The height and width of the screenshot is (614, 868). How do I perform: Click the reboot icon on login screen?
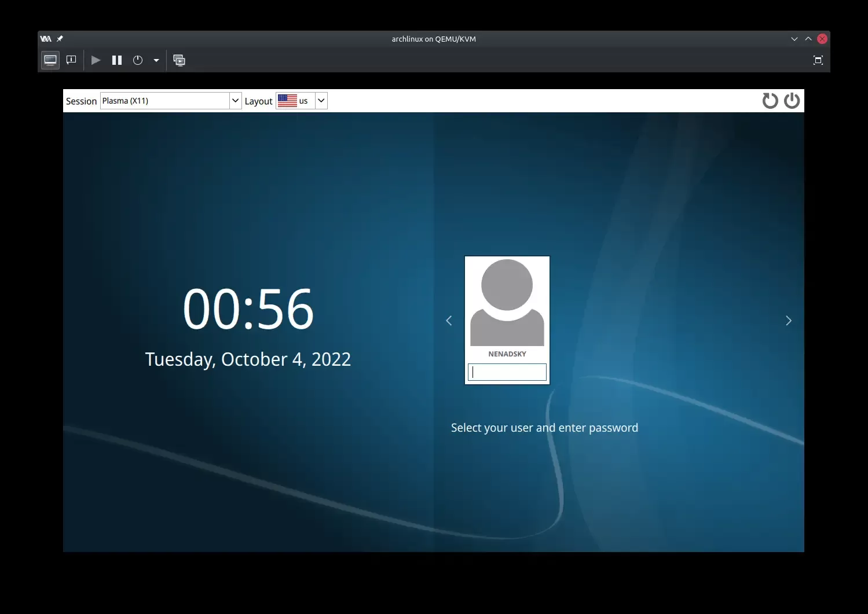770,101
